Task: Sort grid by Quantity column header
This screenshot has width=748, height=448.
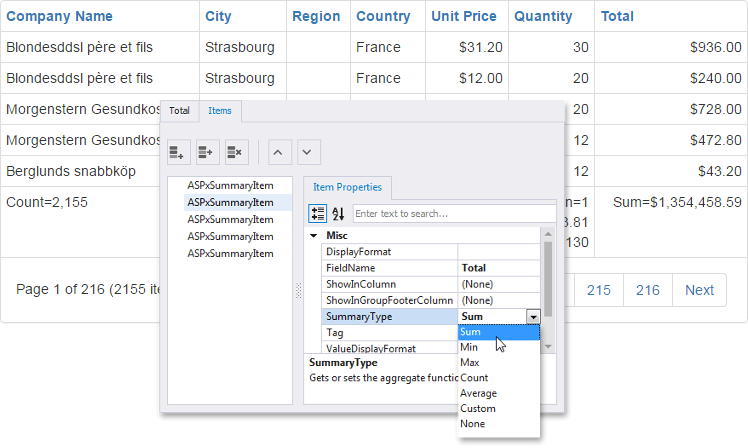Action: pyautogui.click(x=543, y=16)
